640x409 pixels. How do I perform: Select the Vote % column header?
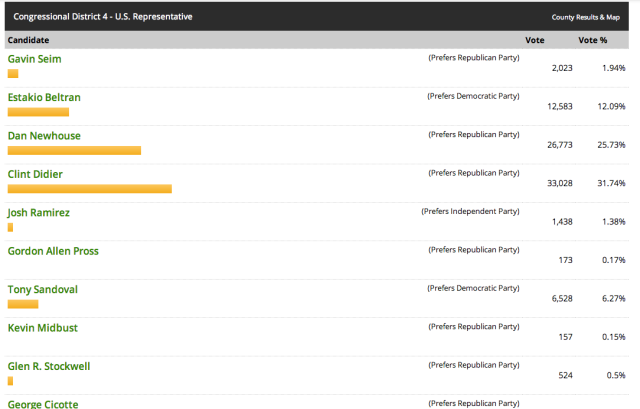click(593, 40)
